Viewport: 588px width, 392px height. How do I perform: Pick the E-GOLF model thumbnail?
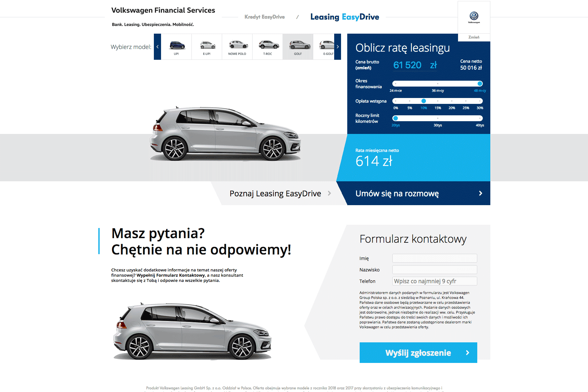pos(324,47)
